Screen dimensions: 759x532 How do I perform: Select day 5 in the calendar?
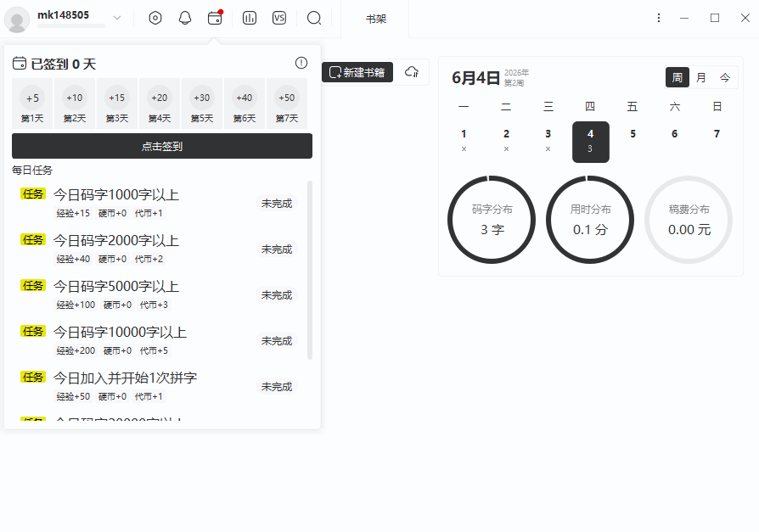[x=632, y=141]
